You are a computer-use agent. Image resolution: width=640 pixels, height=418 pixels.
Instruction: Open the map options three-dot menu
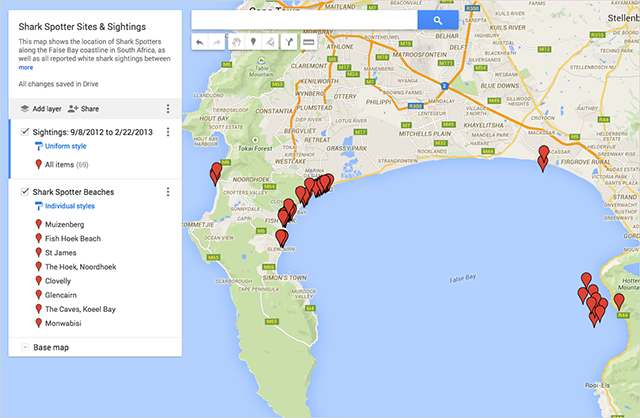click(168, 109)
